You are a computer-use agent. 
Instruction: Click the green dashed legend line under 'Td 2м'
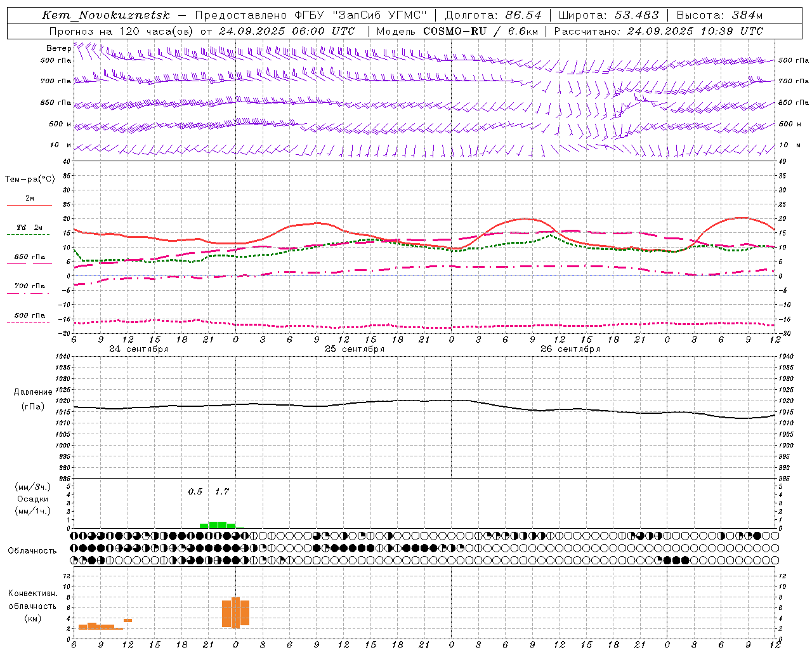coord(29,234)
